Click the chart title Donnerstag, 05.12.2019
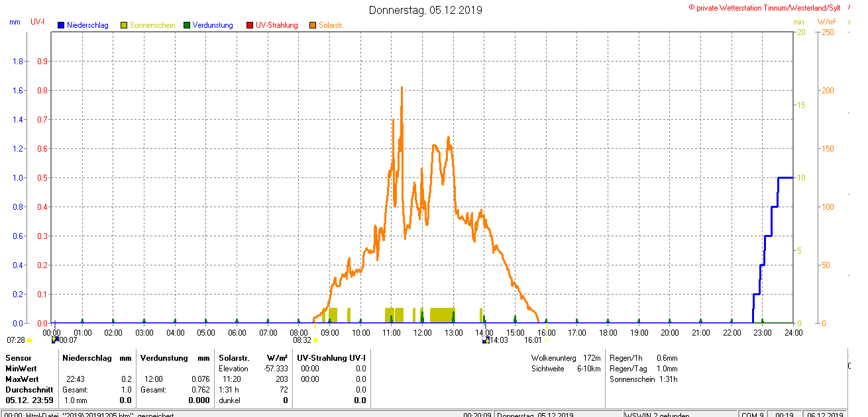 (425, 10)
